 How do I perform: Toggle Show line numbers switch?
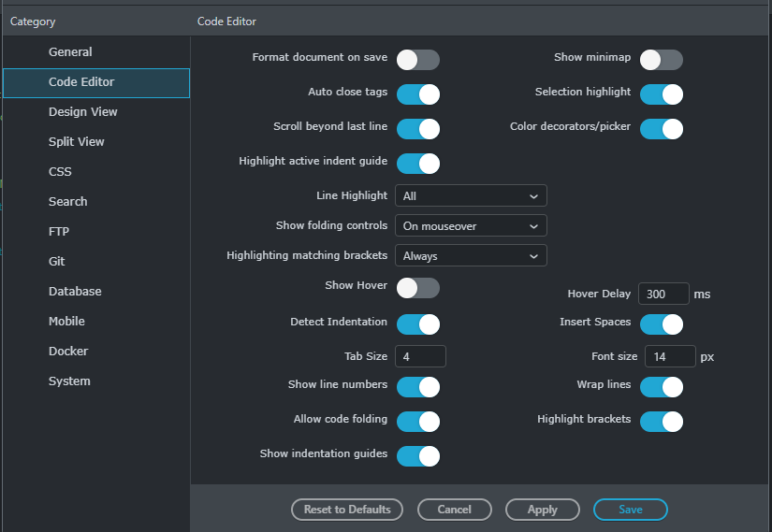point(418,387)
